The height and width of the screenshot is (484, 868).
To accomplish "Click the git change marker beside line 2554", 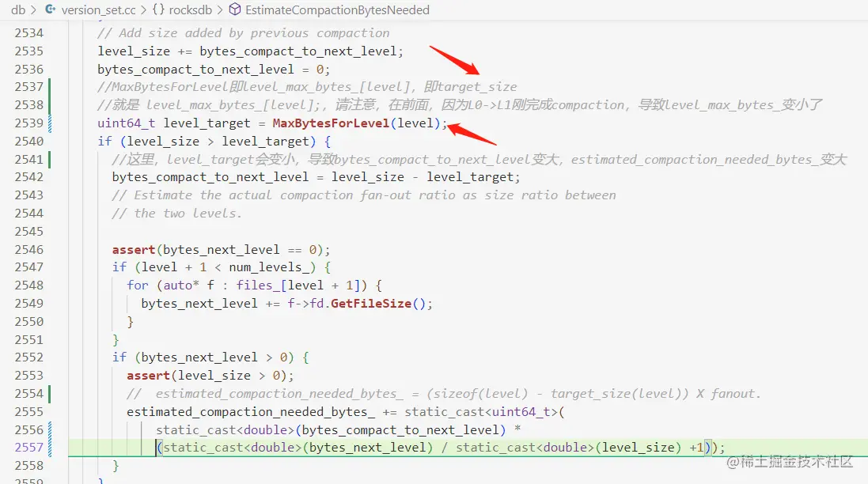I will click(49, 394).
